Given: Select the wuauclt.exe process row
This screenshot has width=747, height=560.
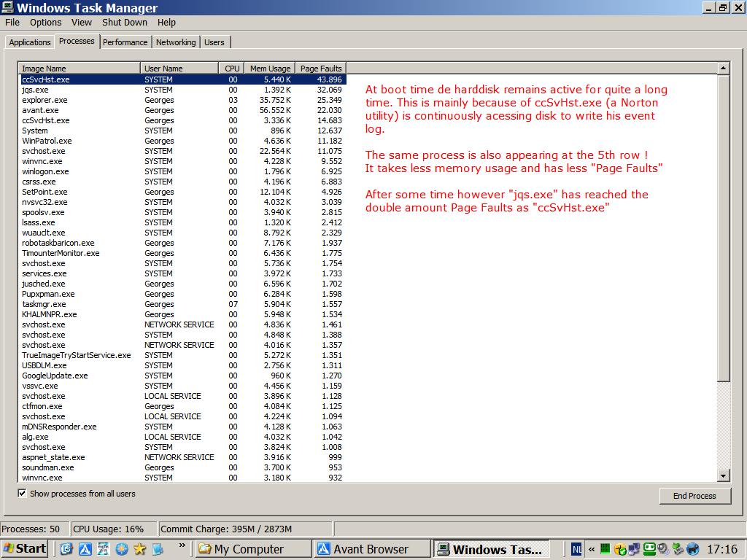Looking at the screenshot, I should [182, 233].
